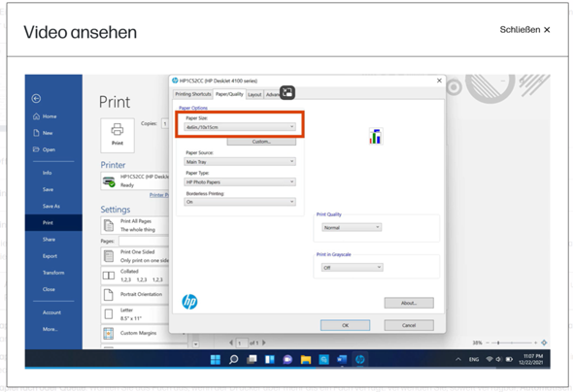Open Portrait Orientation dropdown
The image size is (573, 392).
click(134, 295)
